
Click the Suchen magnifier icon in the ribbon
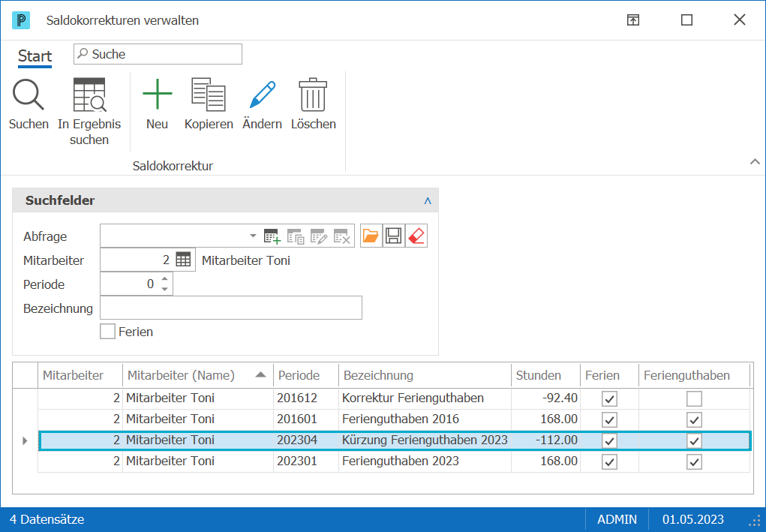pos(29,95)
